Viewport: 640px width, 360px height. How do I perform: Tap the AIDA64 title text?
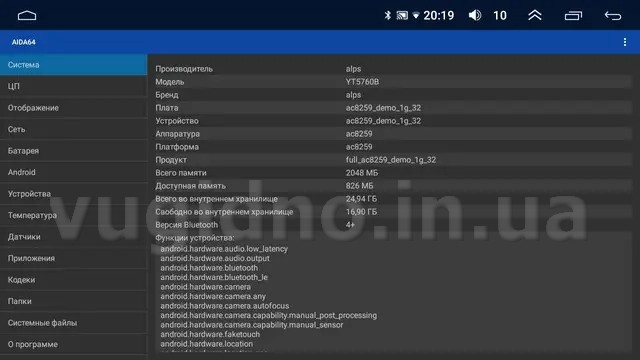24,42
